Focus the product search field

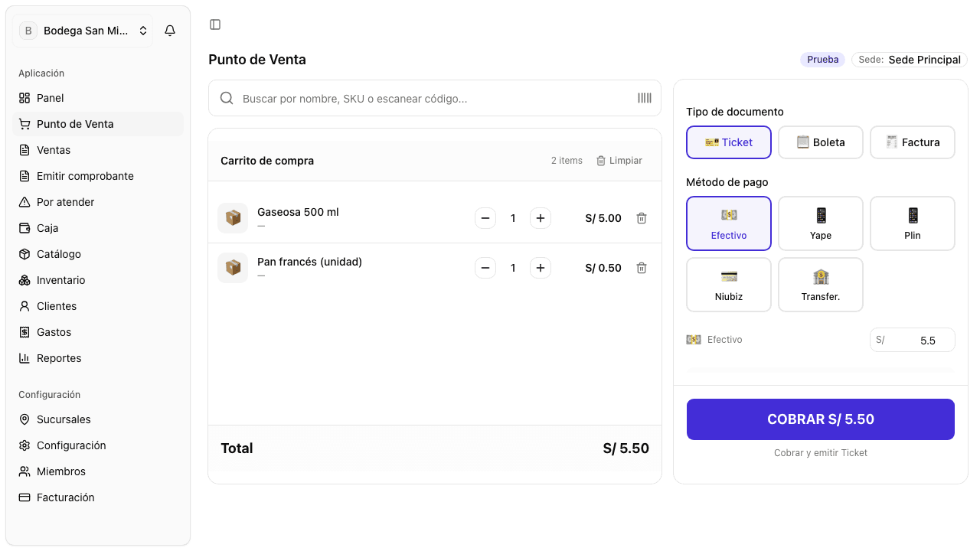pyautogui.click(x=435, y=98)
